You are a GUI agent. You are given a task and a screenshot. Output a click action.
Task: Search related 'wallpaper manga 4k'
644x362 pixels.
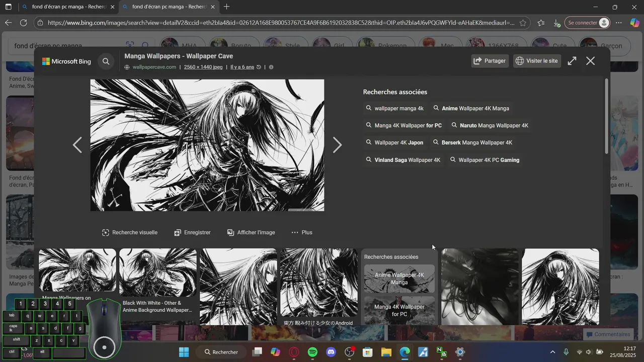tap(395, 108)
